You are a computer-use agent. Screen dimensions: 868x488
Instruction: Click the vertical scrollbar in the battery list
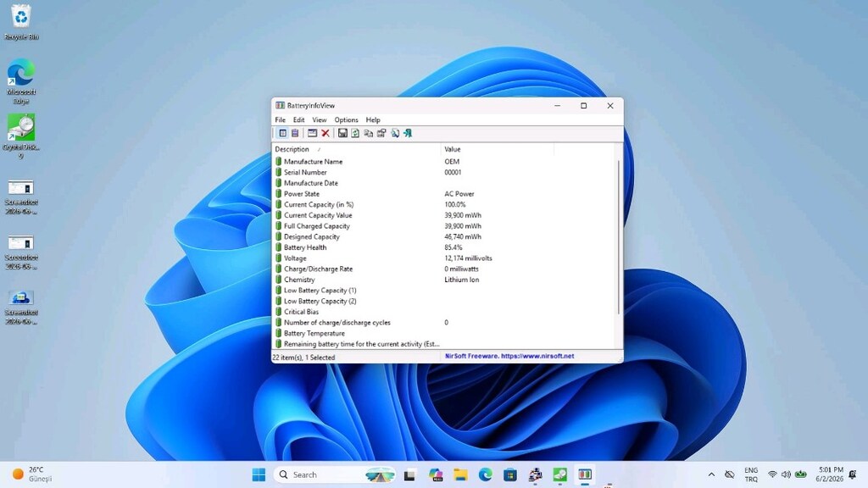(618, 238)
